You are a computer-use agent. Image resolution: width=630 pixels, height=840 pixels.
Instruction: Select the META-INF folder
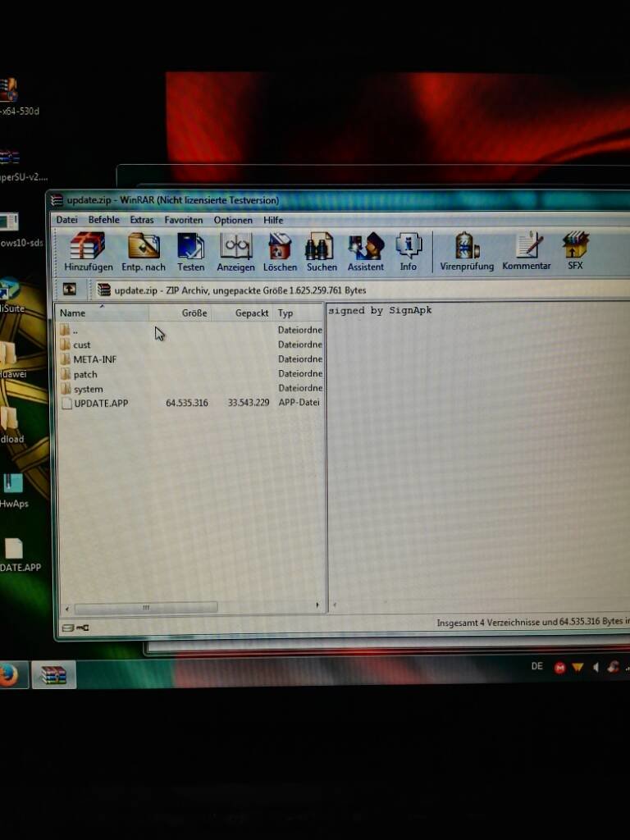tap(94, 359)
